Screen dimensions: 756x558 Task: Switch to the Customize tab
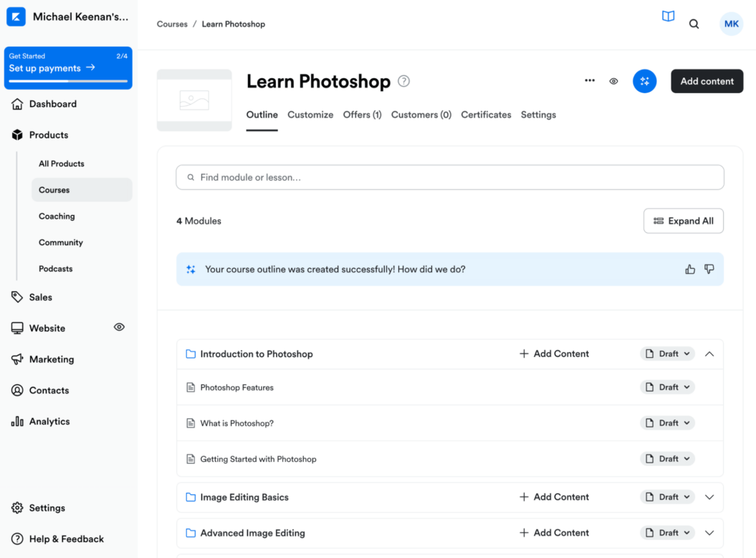[310, 115]
